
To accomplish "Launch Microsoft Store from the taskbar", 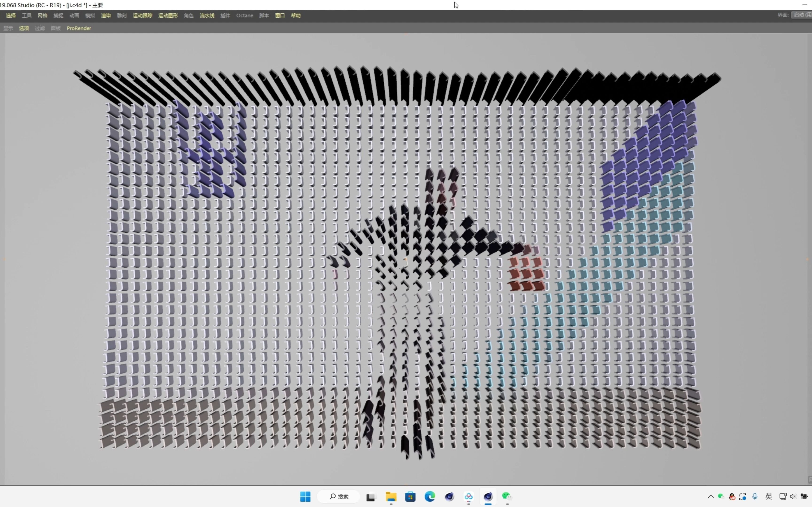I will [x=410, y=496].
